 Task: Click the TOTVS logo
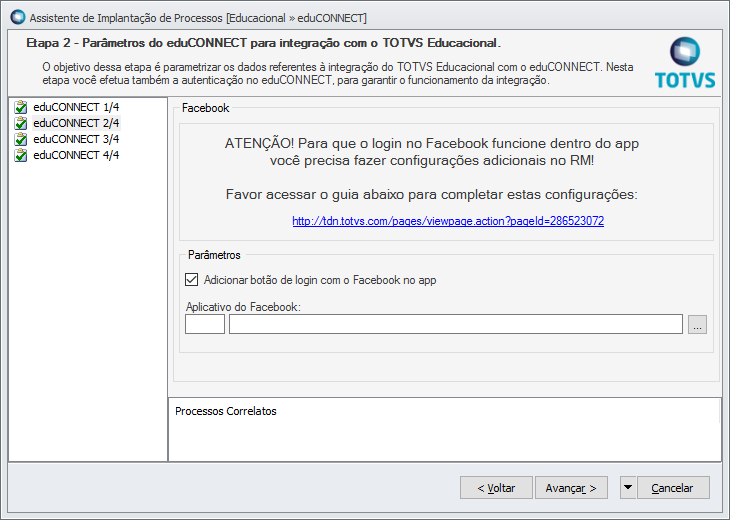[x=685, y=63]
